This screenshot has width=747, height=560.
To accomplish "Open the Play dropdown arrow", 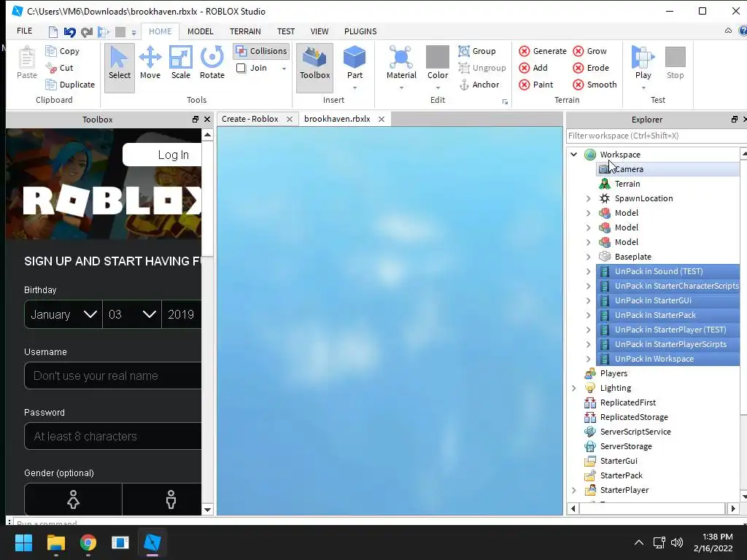I will pyautogui.click(x=643, y=88).
